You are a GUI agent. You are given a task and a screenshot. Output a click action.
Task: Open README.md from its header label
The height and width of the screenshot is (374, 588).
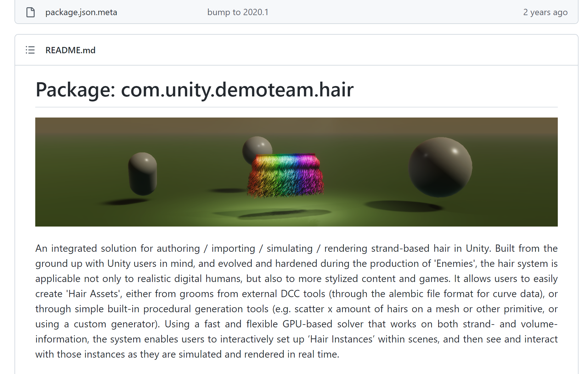[70, 50]
